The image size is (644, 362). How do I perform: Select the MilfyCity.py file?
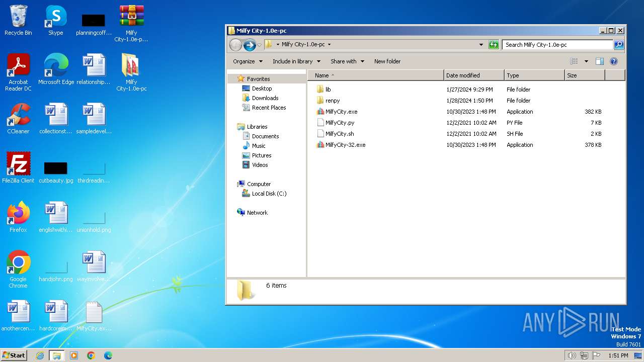click(x=459, y=123)
